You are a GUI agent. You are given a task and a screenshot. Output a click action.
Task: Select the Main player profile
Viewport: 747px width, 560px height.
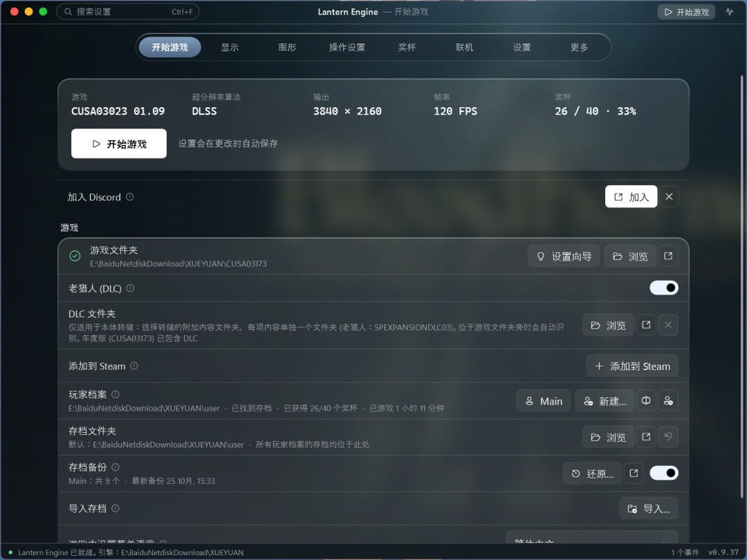tap(543, 401)
